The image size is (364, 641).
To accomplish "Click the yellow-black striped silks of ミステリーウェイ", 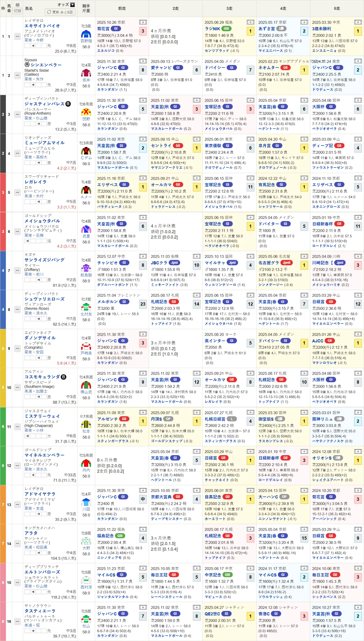I will pyautogui.click(x=86, y=424).
